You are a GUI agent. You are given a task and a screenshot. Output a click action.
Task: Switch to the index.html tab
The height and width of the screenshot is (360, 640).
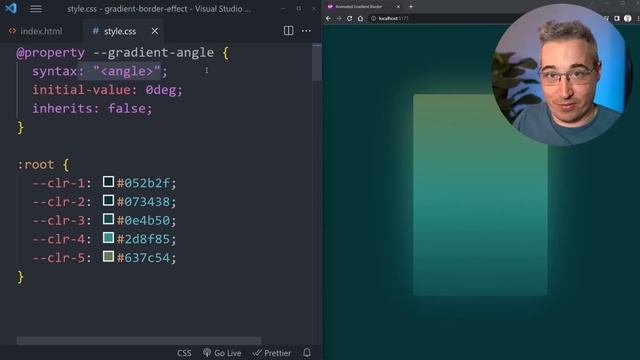36,31
